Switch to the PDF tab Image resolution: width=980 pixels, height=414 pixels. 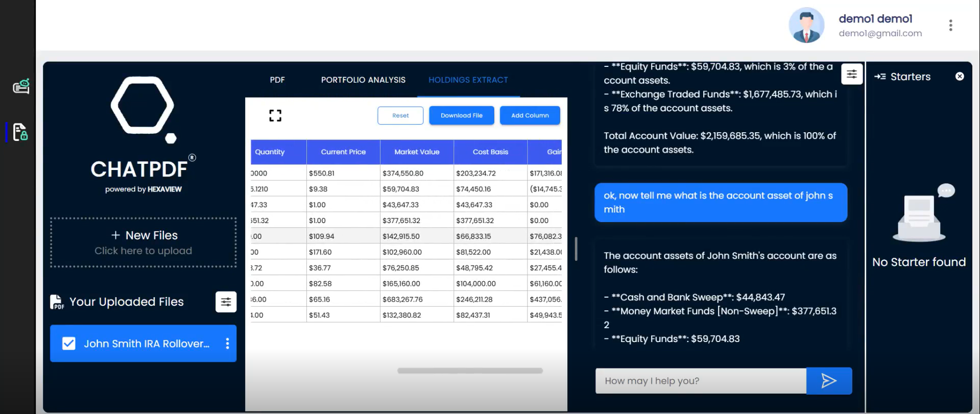(277, 80)
